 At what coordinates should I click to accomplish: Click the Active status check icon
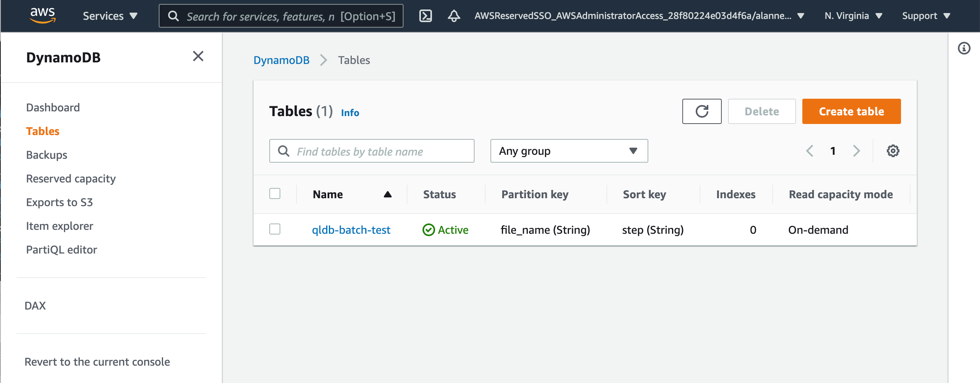(x=428, y=230)
